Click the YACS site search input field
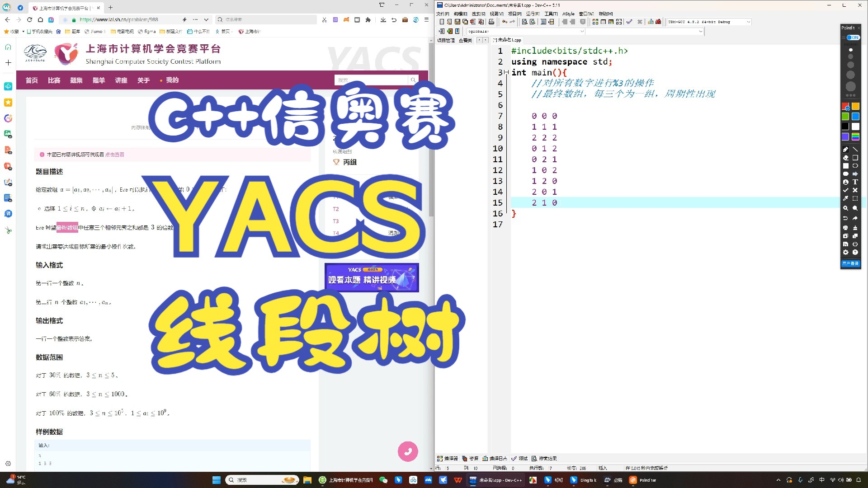The image size is (868, 488). coord(371,80)
